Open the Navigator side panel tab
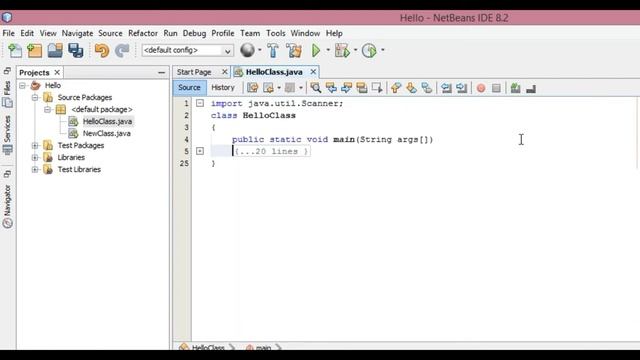 pos(7,206)
